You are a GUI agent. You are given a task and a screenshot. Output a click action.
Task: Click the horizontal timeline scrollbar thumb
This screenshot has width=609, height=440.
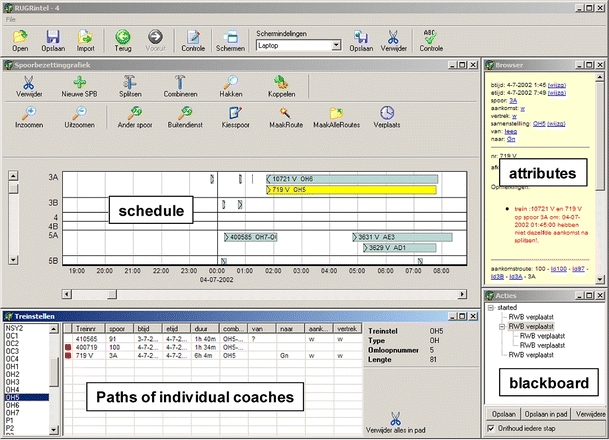click(112, 294)
